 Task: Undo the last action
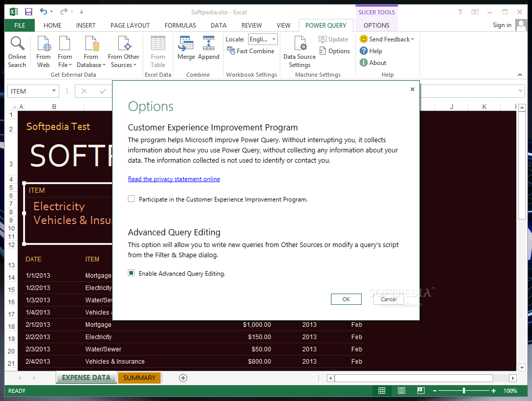coord(43,12)
